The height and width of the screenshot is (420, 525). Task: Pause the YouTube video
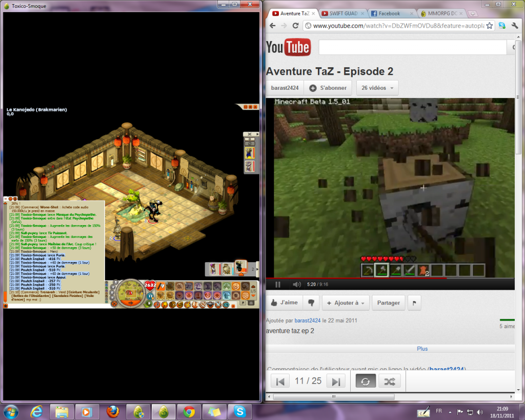(277, 284)
